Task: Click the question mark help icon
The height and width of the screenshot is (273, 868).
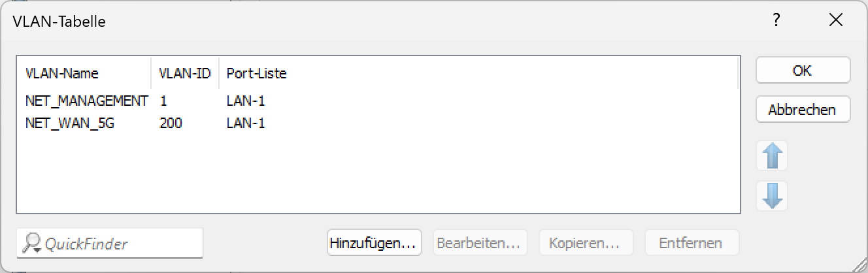Action: click(x=776, y=20)
